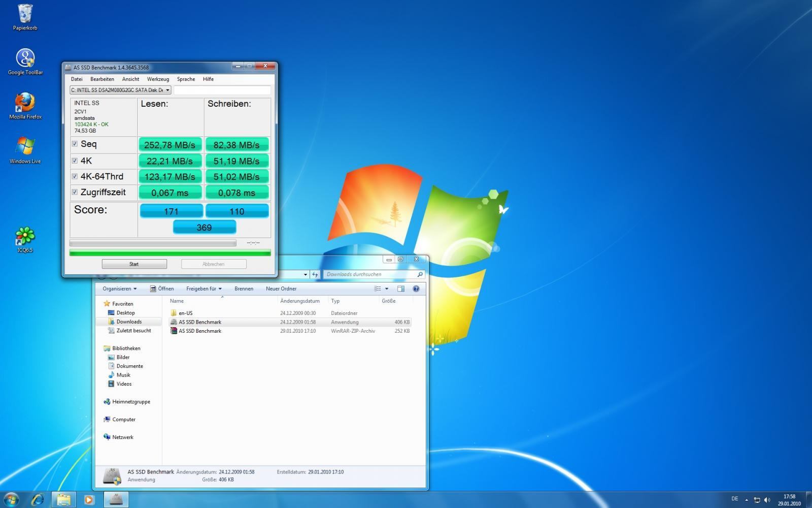Viewport: 812px width, 508px height.
Task: Toggle the Zugriffszeit test checkbox
Action: [x=75, y=192]
